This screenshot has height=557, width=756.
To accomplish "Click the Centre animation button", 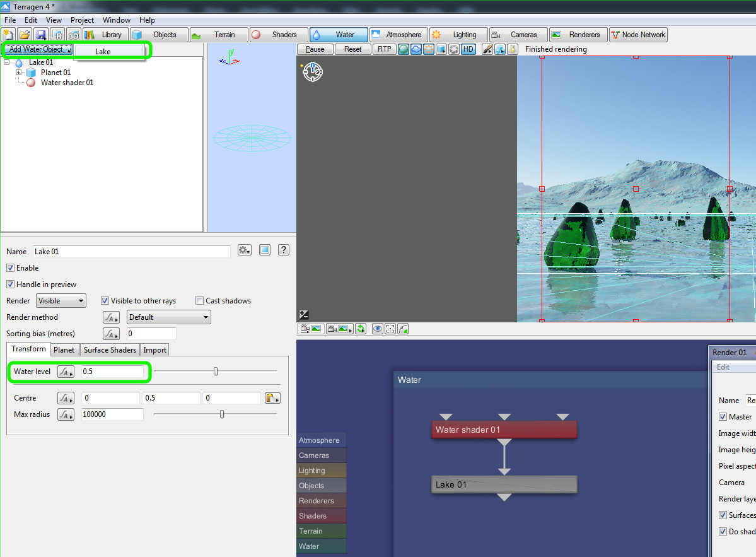I will pyautogui.click(x=66, y=398).
